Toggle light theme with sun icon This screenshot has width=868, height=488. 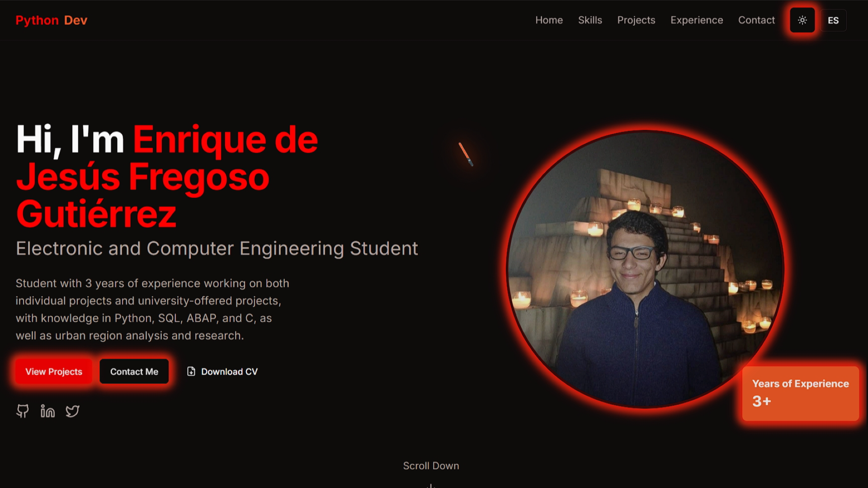point(802,20)
